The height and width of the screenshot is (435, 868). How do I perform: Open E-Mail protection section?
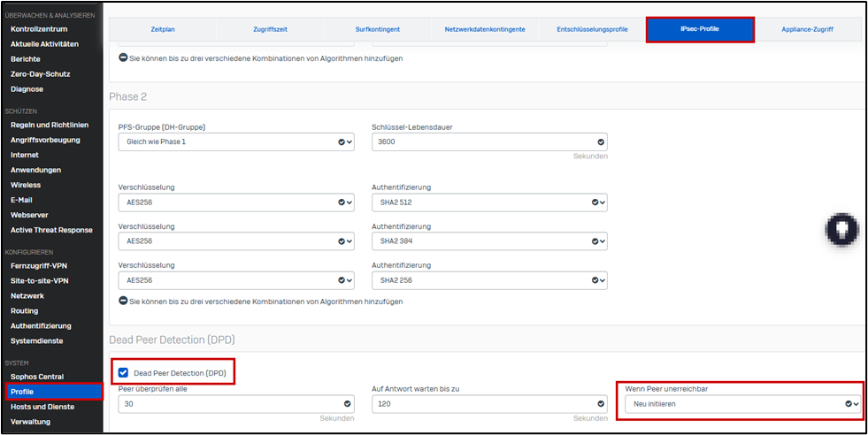(22, 200)
